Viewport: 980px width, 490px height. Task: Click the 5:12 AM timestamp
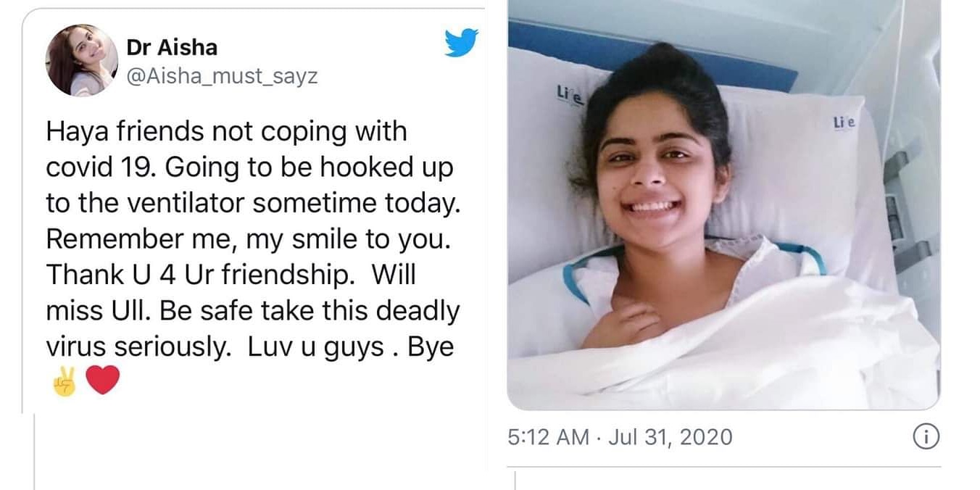(548, 437)
